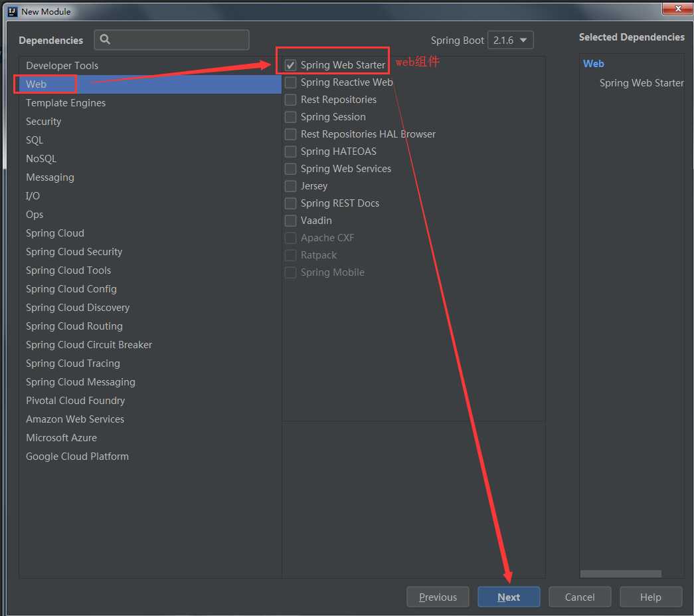Open Spring Cloud Discovery category

click(150, 308)
